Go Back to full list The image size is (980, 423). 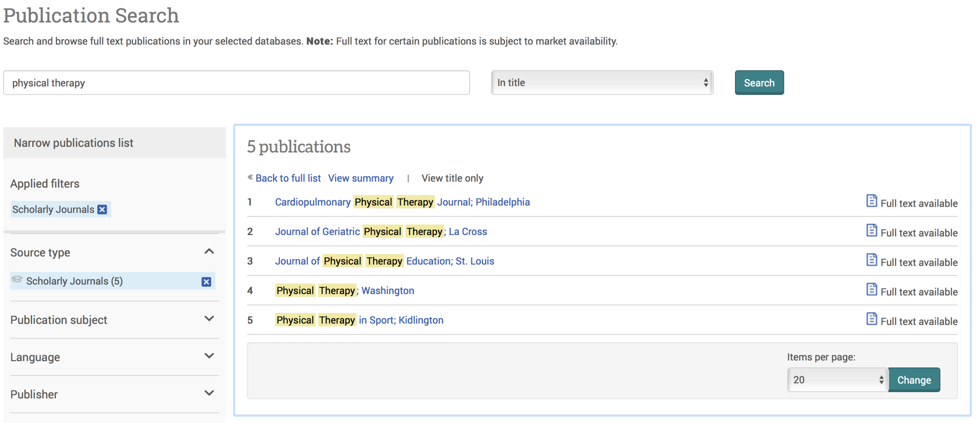(x=288, y=178)
